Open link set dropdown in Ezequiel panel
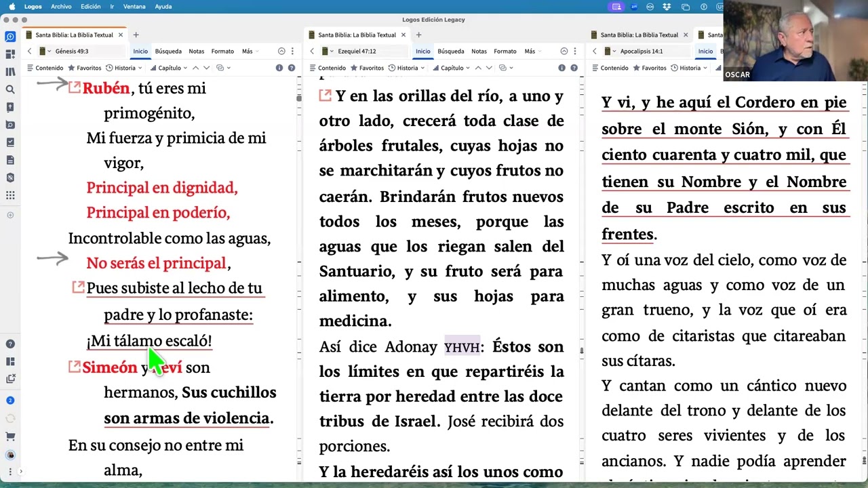 [x=505, y=68]
